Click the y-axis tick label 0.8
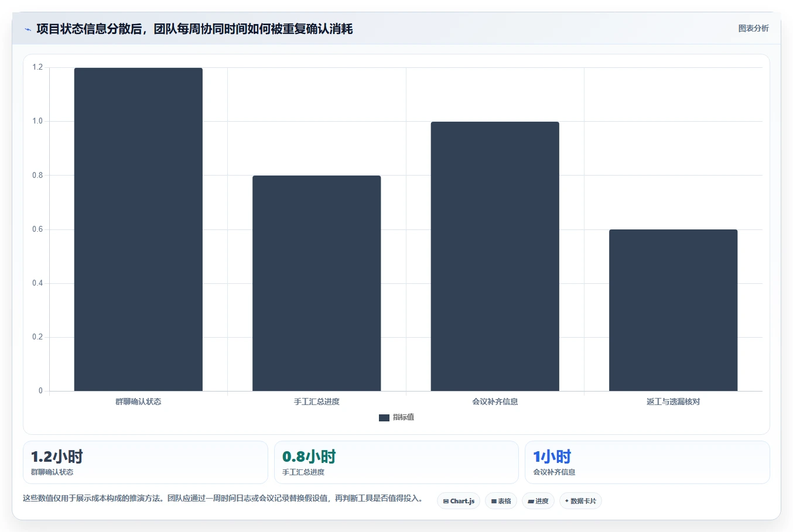This screenshot has width=793, height=532. tap(37, 175)
